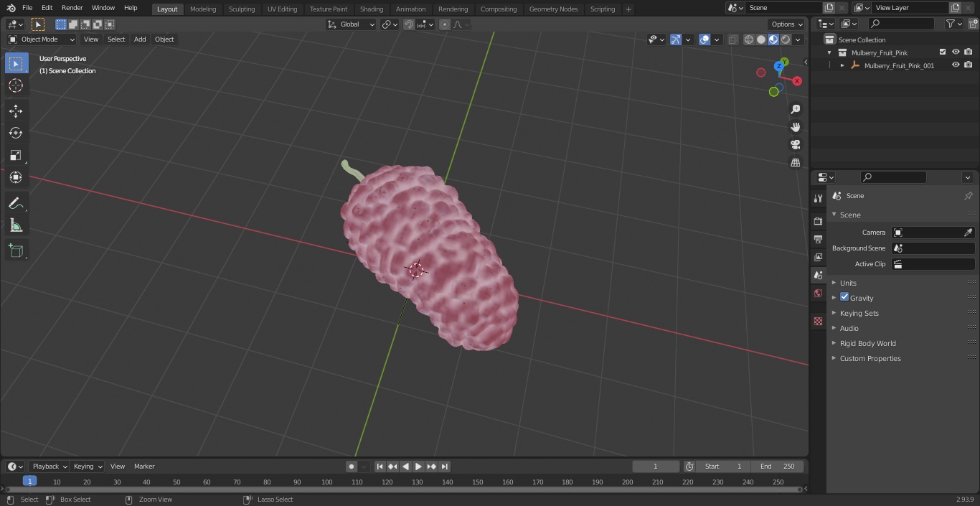Jump to the timeline end frame
The image size is (980, 506).
point(444,467)
